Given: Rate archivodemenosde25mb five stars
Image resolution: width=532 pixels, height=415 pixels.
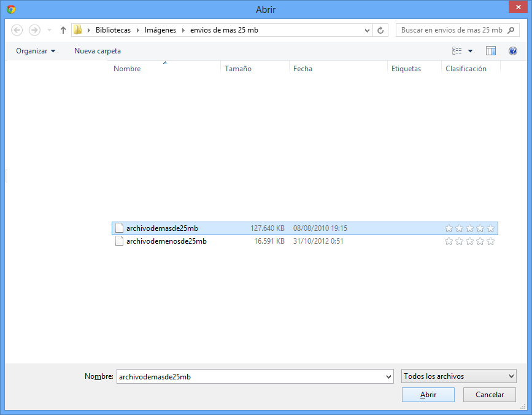Looking at the screenshot, I should click(490, 241).
